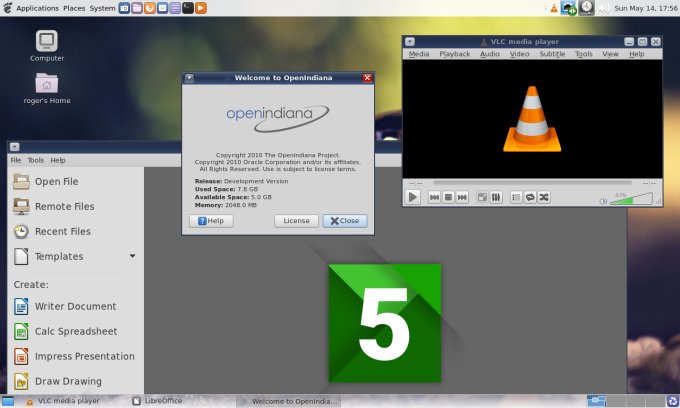Click Help in the OpenIndiana dialog
This screenshot has height=408, width=680.
click(210, 221)
